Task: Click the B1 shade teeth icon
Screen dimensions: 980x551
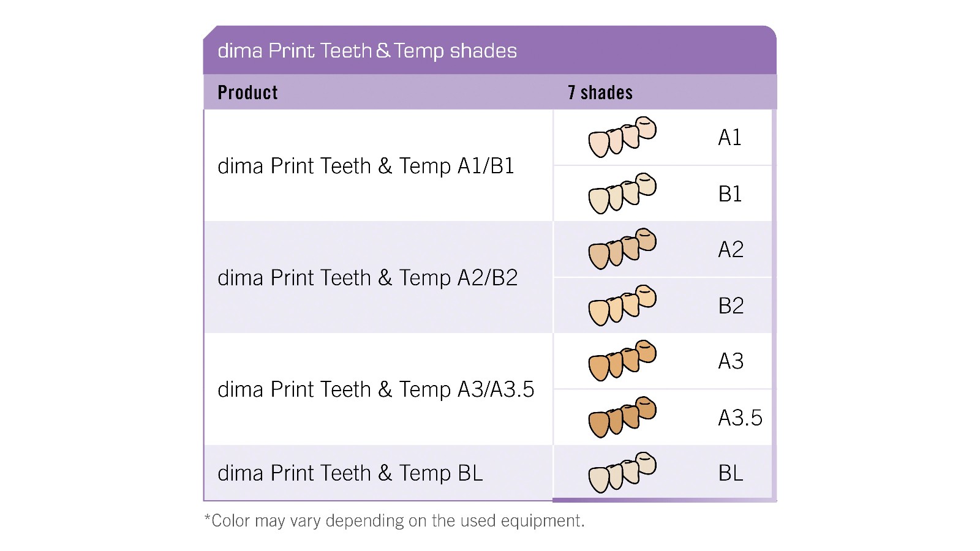Action: click(x=622, y=193)
